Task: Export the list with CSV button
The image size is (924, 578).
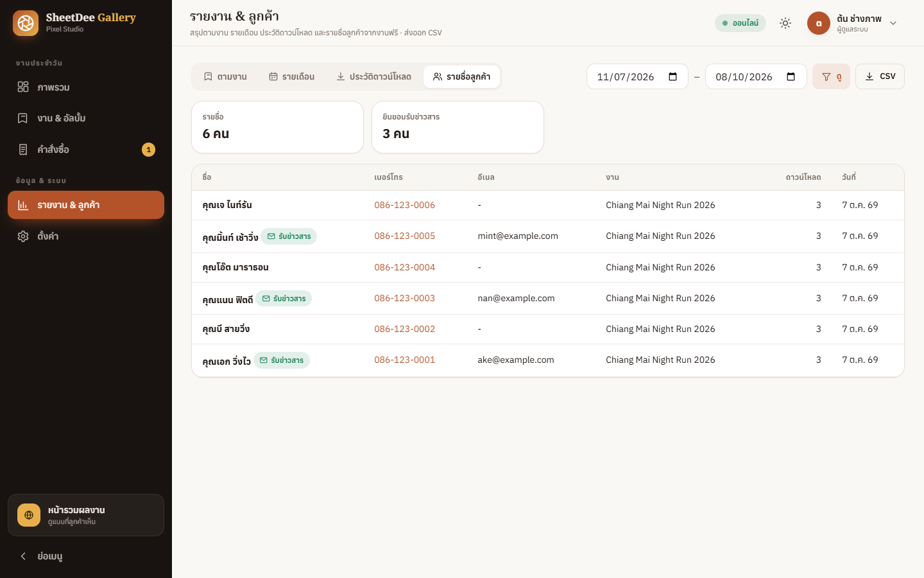Action: [880, 76]
